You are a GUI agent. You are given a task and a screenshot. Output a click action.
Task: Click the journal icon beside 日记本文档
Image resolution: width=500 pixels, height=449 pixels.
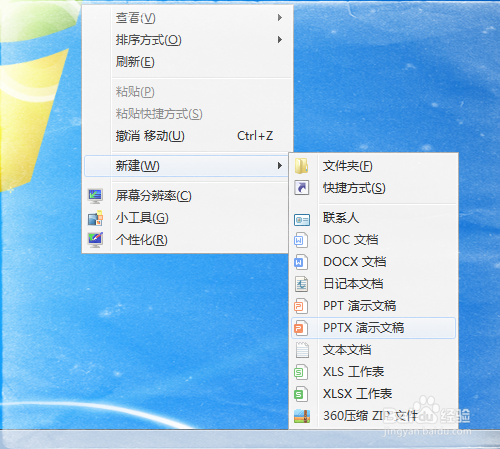302,284
